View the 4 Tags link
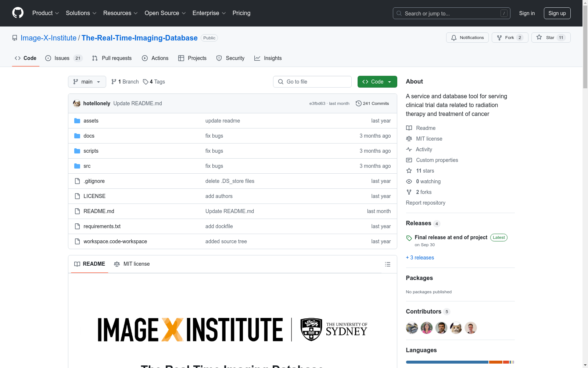Image resolution: width=588 pixels, height=368 pixels. (x=154, y=82)
